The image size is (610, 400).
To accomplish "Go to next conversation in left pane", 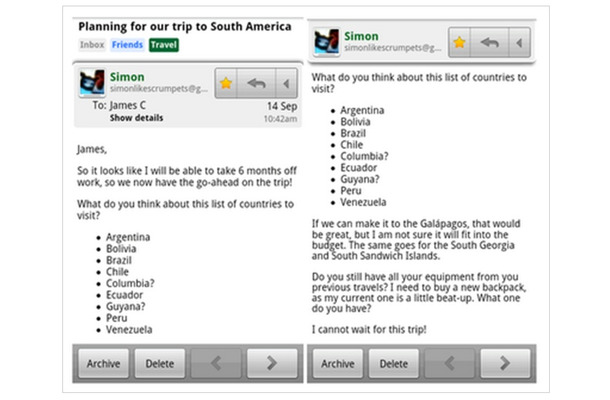I will tap(272, 363).
